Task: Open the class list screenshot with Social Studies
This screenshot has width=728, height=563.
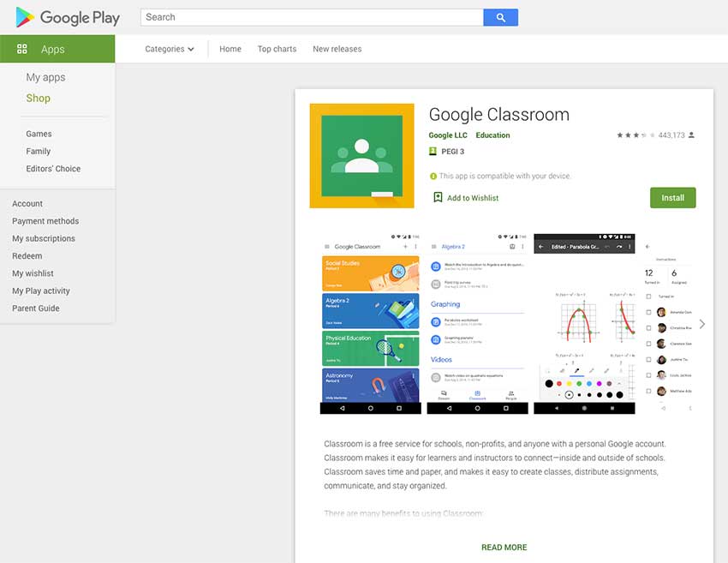Action: click(x=371, y=324)
